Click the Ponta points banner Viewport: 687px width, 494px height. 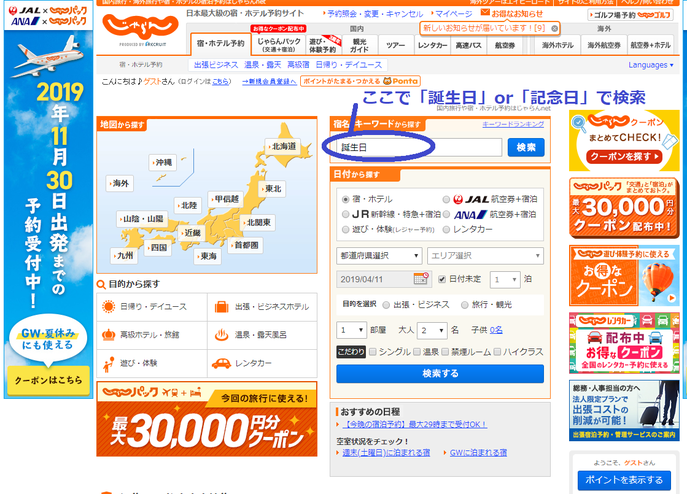(360, 81)
